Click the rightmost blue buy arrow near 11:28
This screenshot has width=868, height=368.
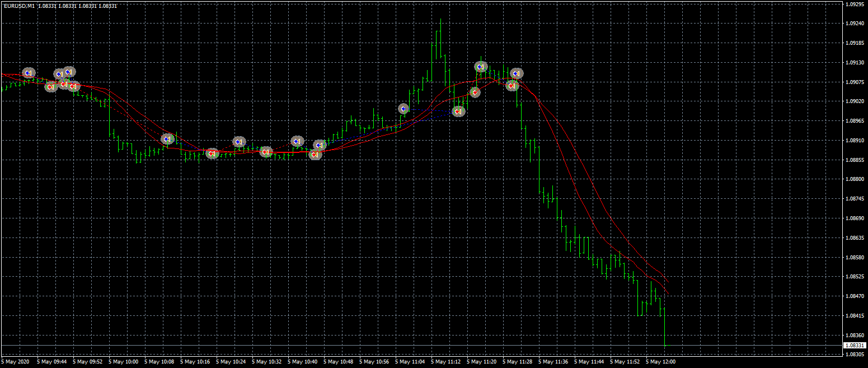pos(517,73)
